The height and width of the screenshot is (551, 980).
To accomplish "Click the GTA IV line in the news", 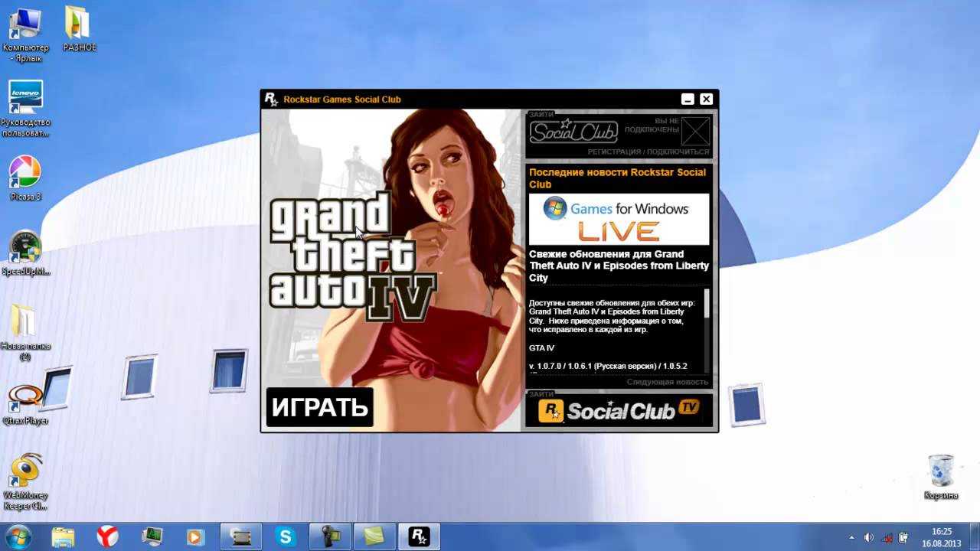I will tap(541, 348).
